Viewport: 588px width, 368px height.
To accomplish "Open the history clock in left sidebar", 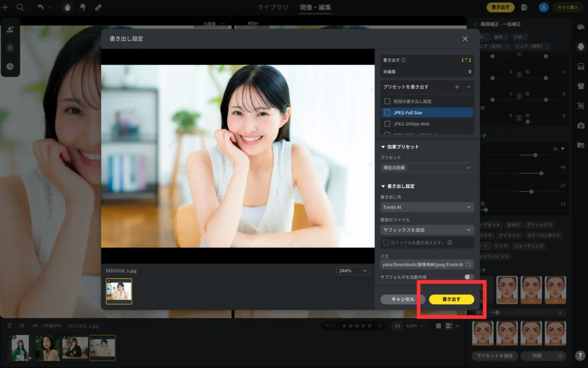I will click(x=10, y=66).
